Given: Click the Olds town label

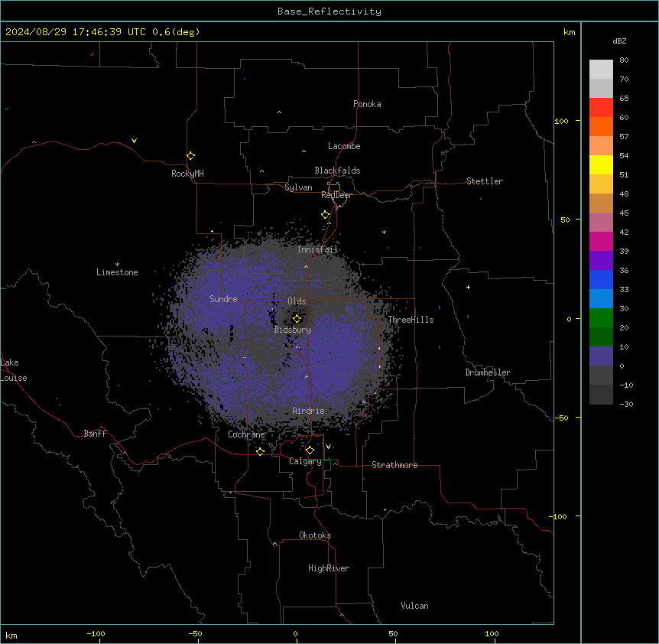Looking at the screenshot, I should pos(297,301).
